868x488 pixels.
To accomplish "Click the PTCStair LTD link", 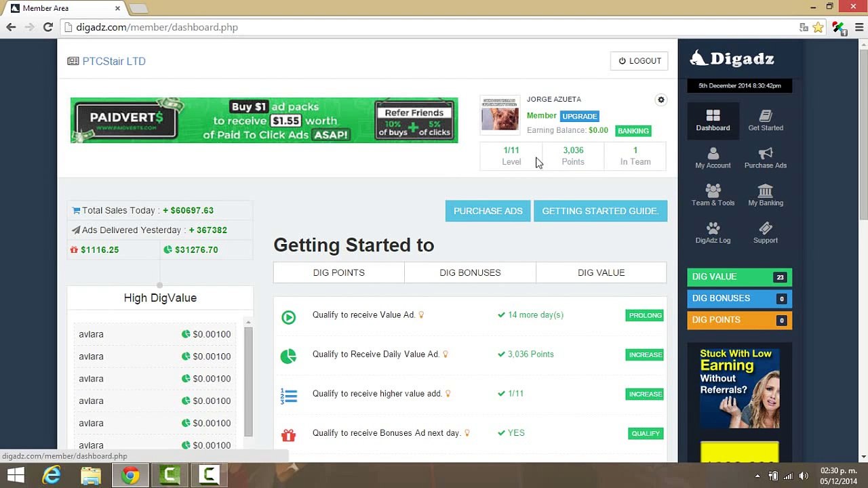I will point(114,61).
